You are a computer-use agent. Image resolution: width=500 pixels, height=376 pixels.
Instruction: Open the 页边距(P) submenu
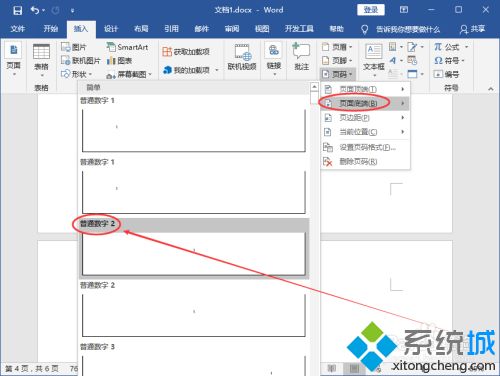click(365, 118)
